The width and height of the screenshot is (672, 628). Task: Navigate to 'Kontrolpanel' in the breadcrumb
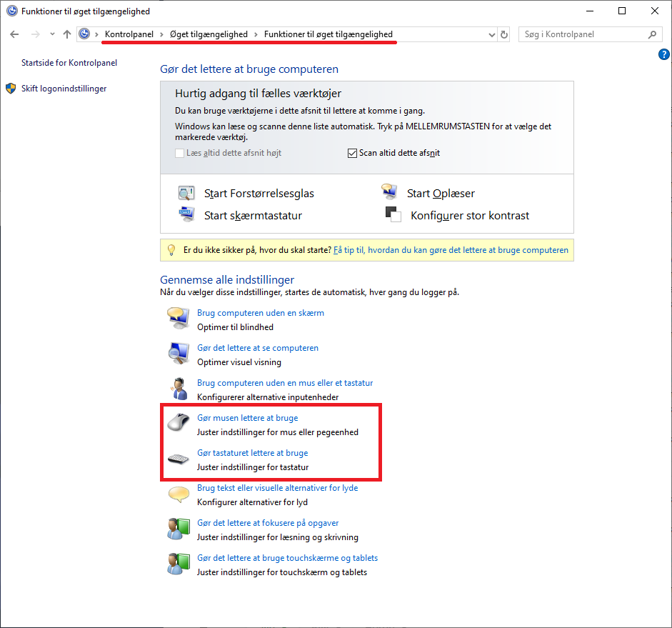[x=129, y=34]
